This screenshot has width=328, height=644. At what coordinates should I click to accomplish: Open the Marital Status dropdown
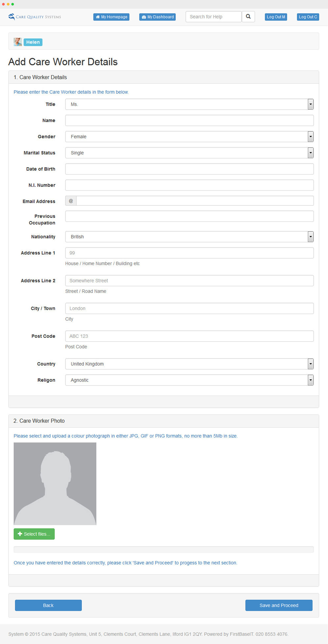[x=189, y=153]
